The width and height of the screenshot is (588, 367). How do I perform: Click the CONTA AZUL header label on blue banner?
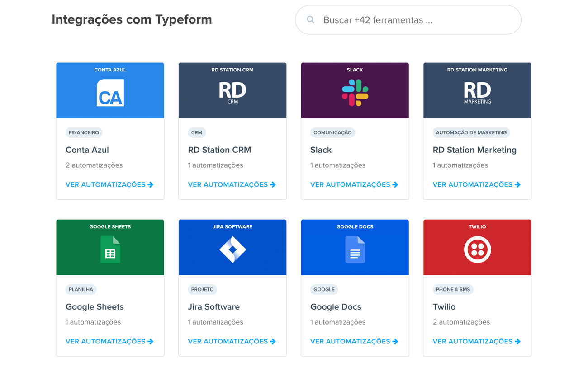coord(110,70)
